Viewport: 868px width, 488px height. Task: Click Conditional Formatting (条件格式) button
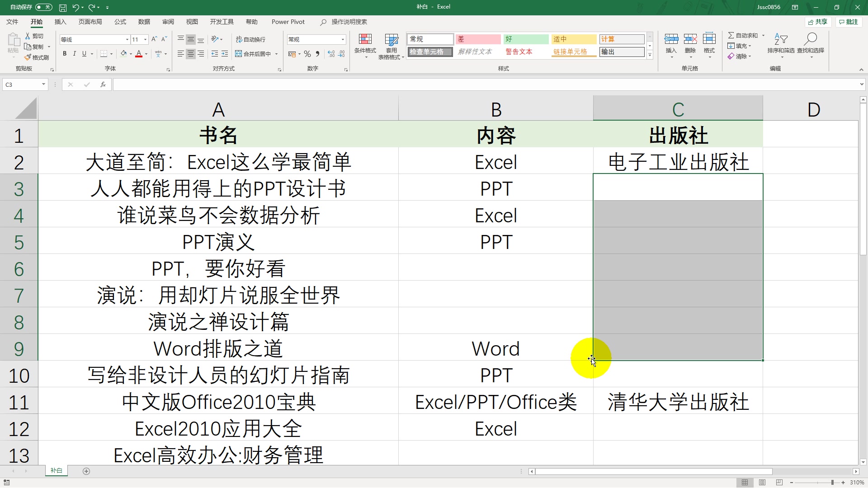coord(365,45)
